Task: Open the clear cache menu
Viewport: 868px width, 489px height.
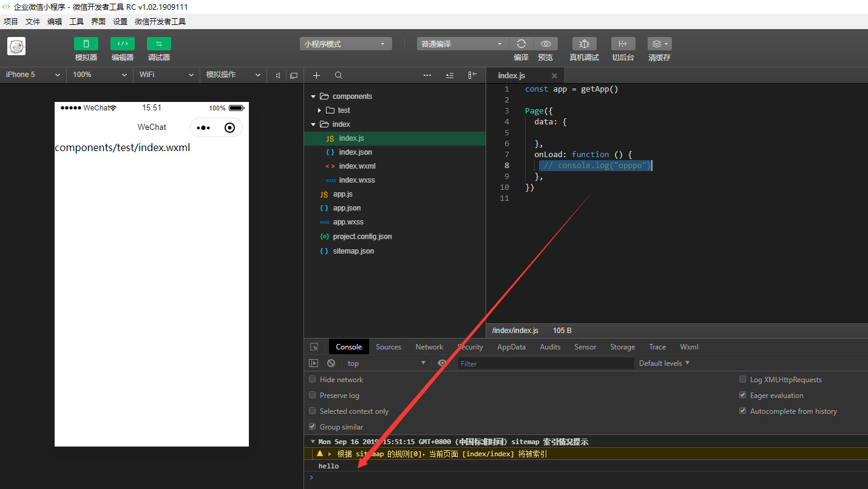Action: [x=659, y=44]
